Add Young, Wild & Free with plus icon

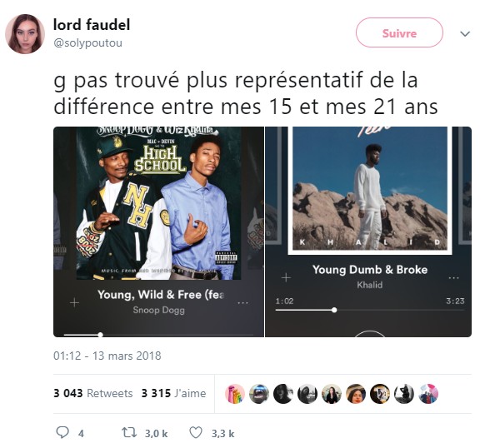click(74, 302)
